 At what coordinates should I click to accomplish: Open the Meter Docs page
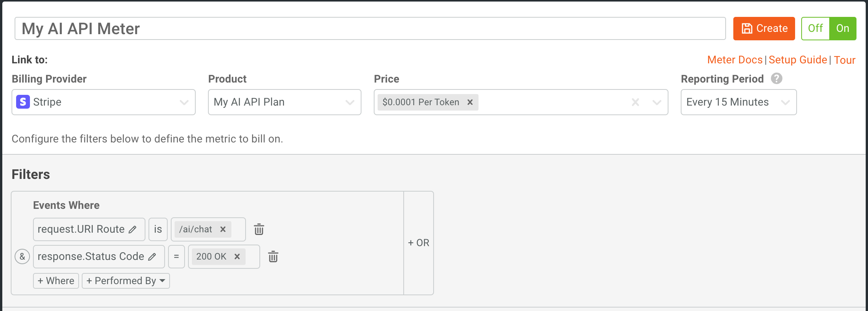pos(735,60)
